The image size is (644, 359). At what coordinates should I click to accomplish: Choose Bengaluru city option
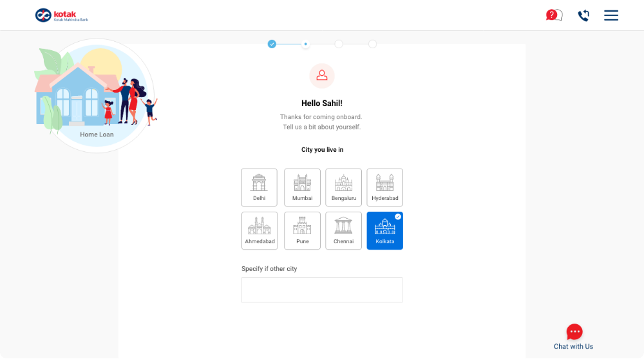[x=343, y=187]
